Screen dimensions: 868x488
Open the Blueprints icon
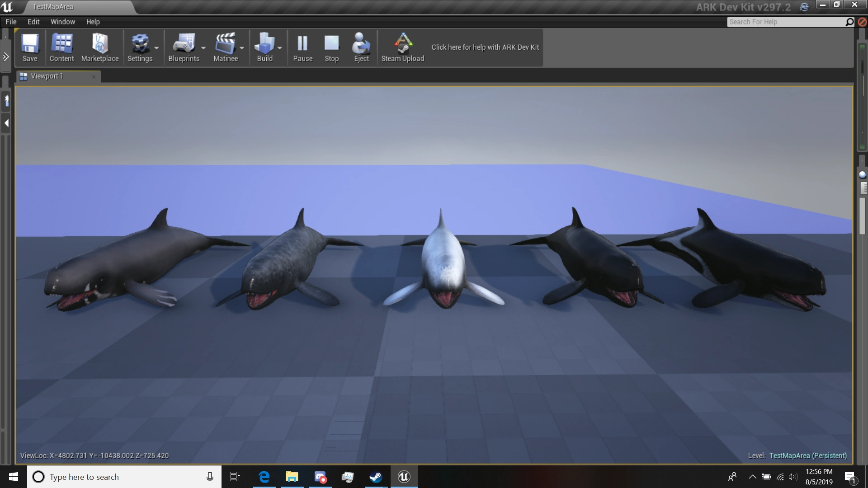(184, 44)
